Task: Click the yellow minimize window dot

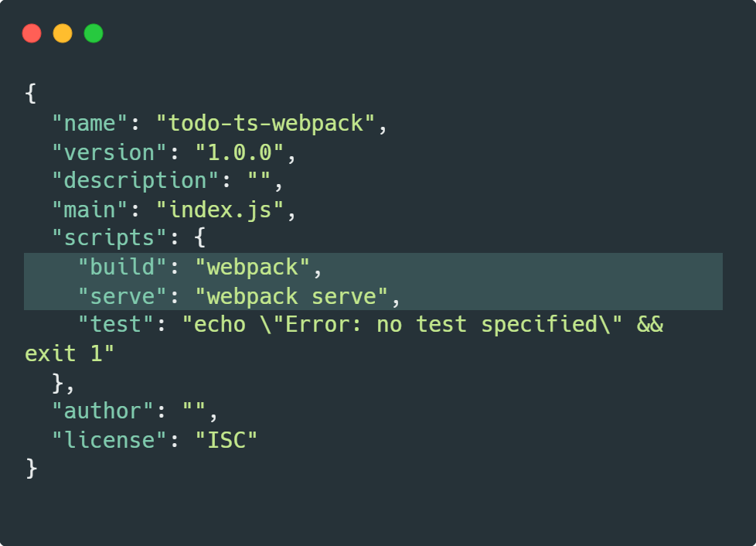Action: tap(63, 33)
